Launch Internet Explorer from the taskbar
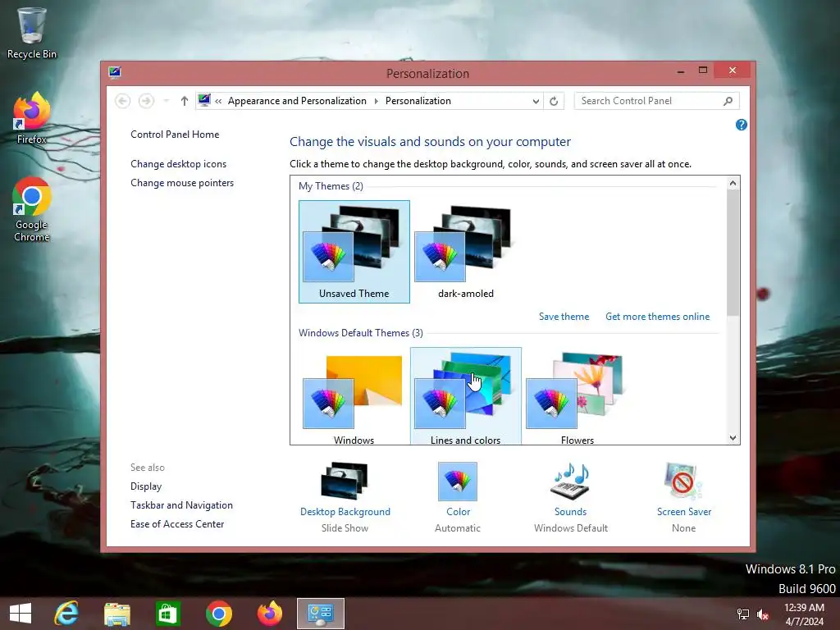 [x=66, y=614]
